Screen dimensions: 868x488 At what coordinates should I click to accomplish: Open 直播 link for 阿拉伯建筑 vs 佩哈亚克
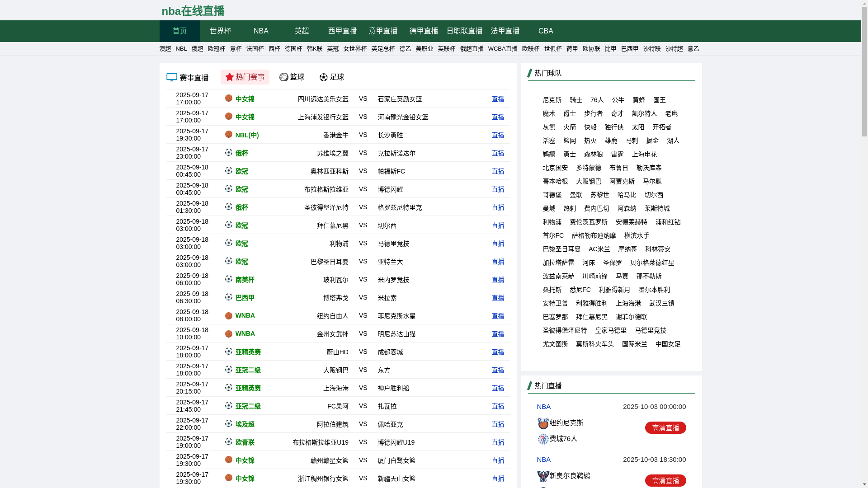[x=498, y=424]
